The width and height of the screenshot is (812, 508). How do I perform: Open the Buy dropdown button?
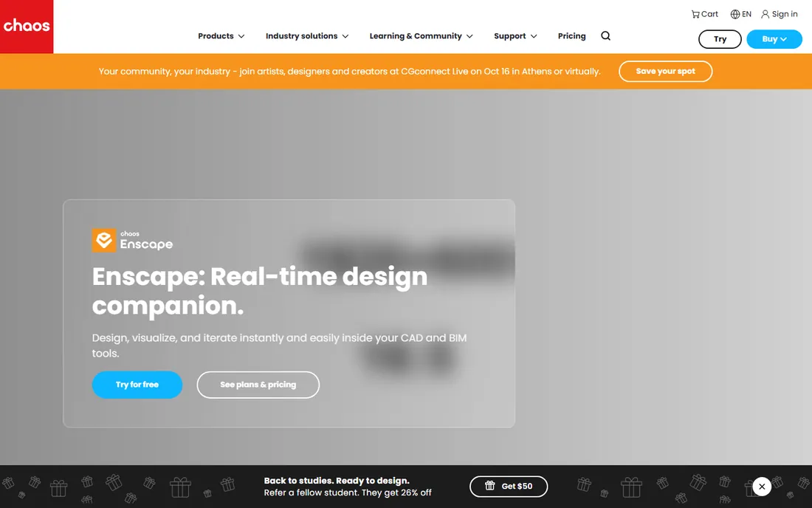774,39
